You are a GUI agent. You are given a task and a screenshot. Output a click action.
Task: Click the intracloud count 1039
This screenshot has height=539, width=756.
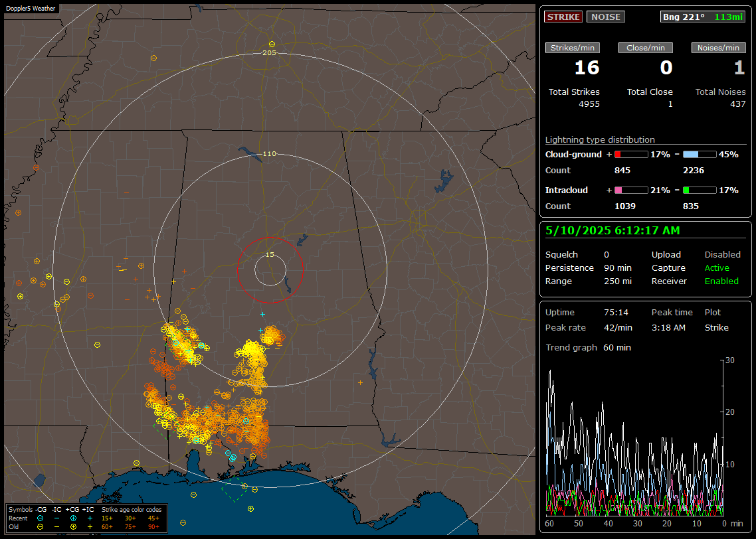coord(625,206)
